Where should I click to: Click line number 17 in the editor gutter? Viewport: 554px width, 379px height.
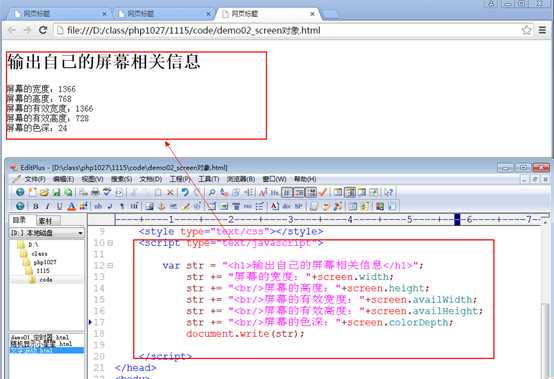(x=99, y=322)
